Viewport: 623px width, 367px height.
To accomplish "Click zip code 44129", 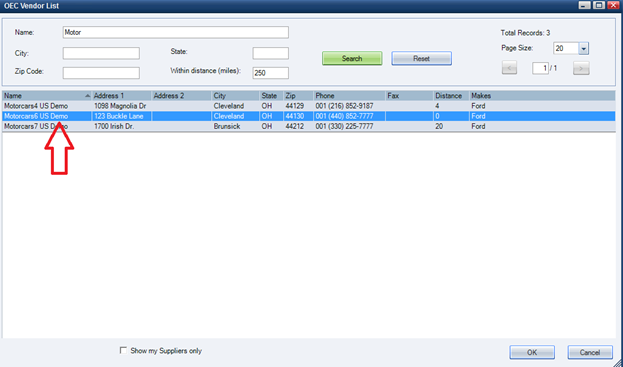I will 294,106.
